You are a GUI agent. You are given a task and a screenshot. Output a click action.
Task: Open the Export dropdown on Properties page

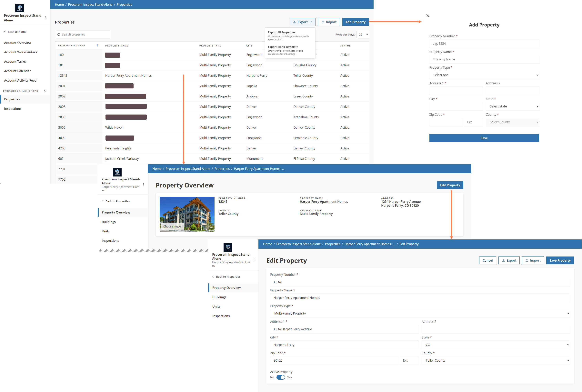(x=303, y=22)
